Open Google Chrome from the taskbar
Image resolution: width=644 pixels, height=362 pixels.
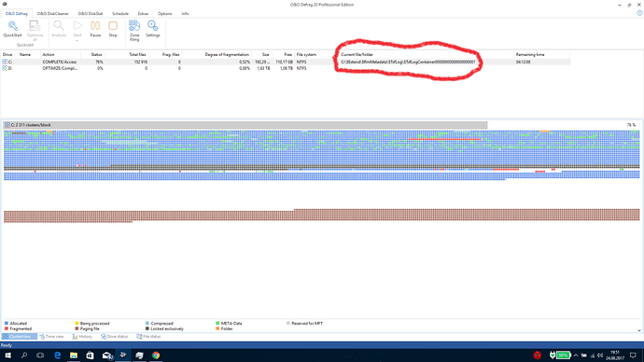point(156,355)
